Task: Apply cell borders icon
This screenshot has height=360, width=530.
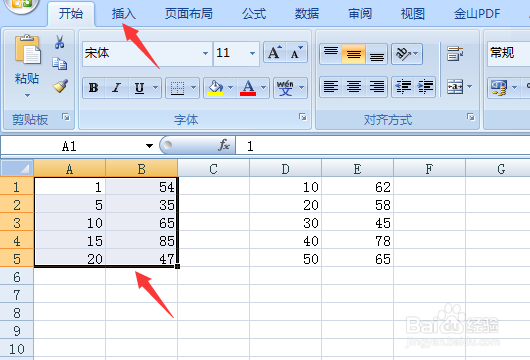Action: click(177, 88)
